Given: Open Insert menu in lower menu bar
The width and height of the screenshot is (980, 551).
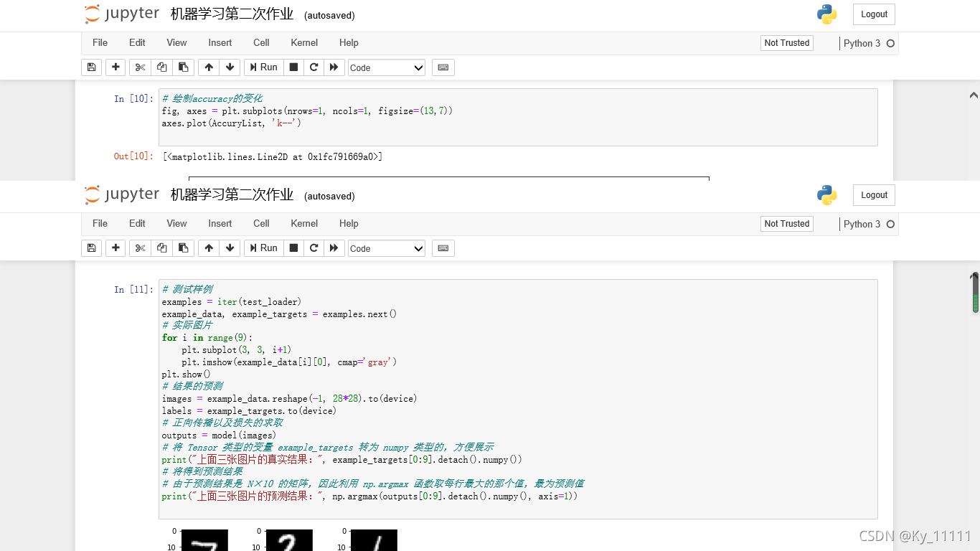Looking at the screenshot, I should coord(220,224).
